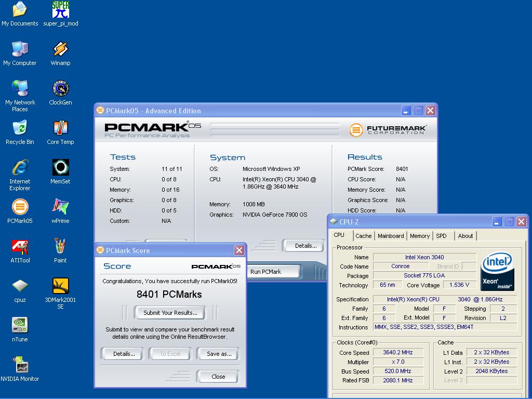The image size is (532, 399).
Task: Click the 8401 PCMarks score text
Action: pos(169,294)
